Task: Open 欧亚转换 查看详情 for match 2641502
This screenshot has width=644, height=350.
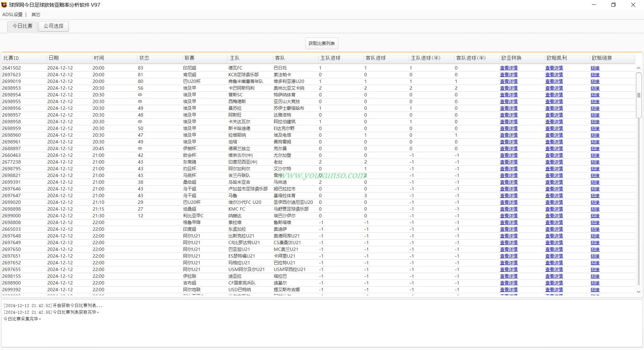Action: [509, 68]
